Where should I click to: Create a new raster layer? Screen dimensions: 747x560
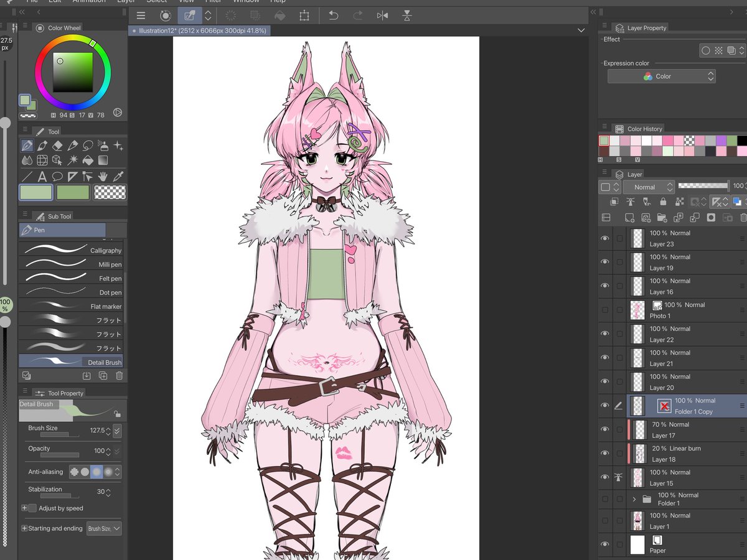(x=629, y=217)
